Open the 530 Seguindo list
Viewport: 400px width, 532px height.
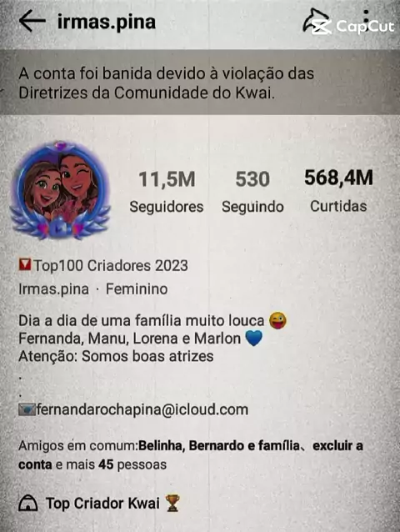252,192
